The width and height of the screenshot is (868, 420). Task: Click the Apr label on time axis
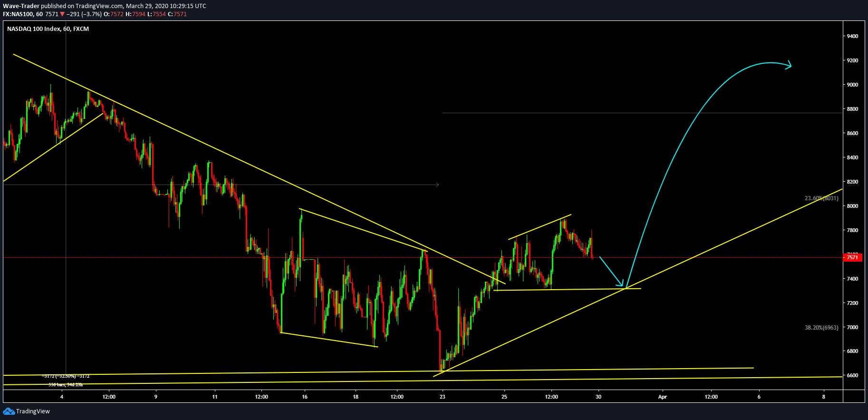click(663, 397)
